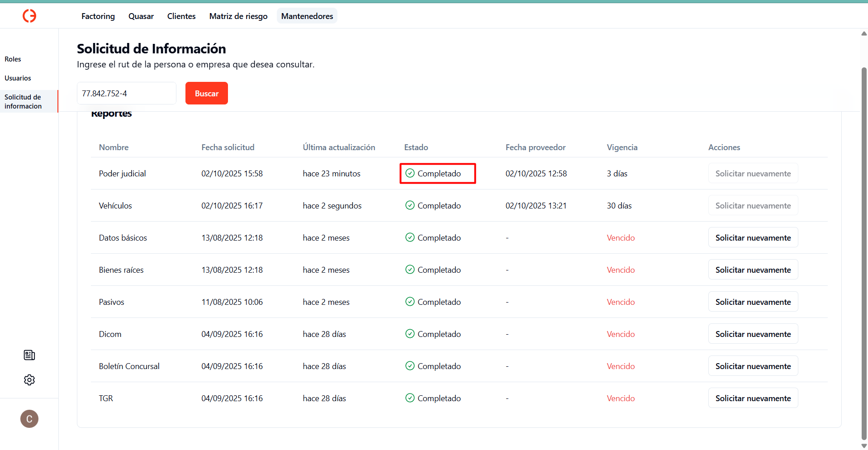Click the Poder judicial completed check icon
The image size is (868, 450).
(410, 173)
